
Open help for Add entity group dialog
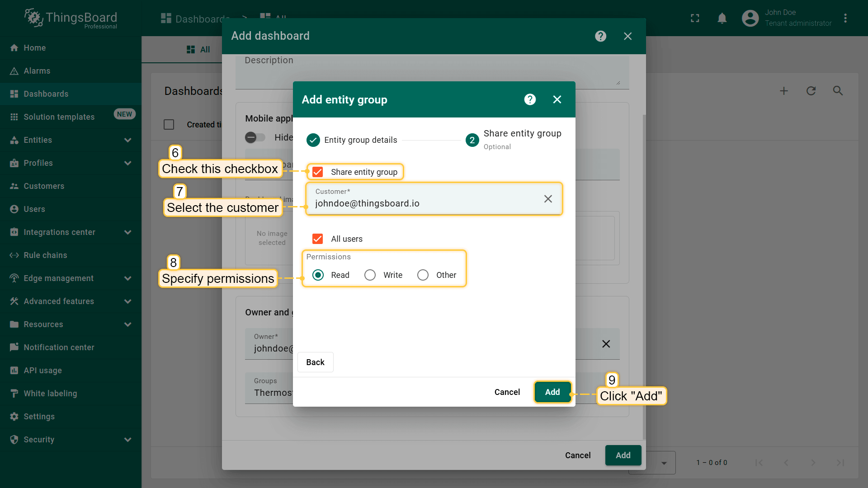click(529, 99)
